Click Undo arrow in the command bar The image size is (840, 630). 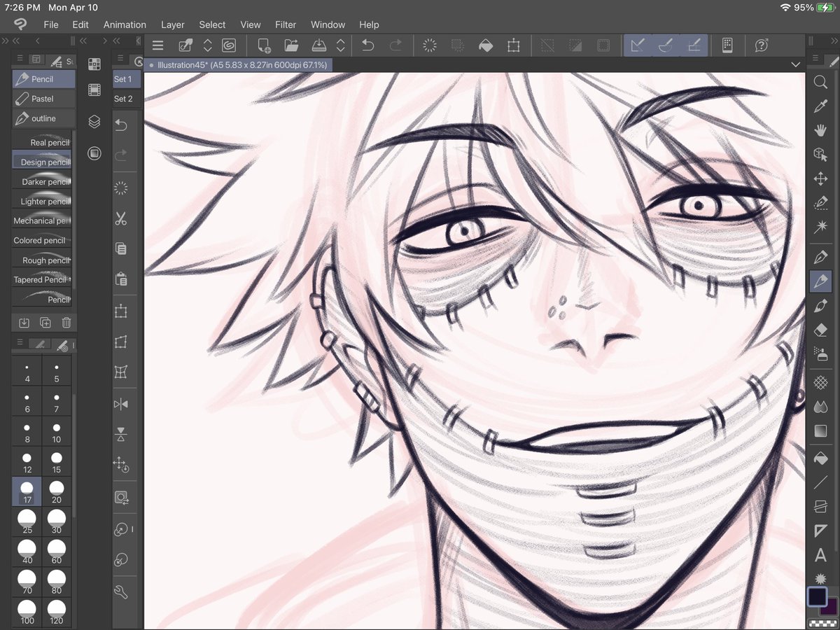pyautogui.click(x=367, y=45)
